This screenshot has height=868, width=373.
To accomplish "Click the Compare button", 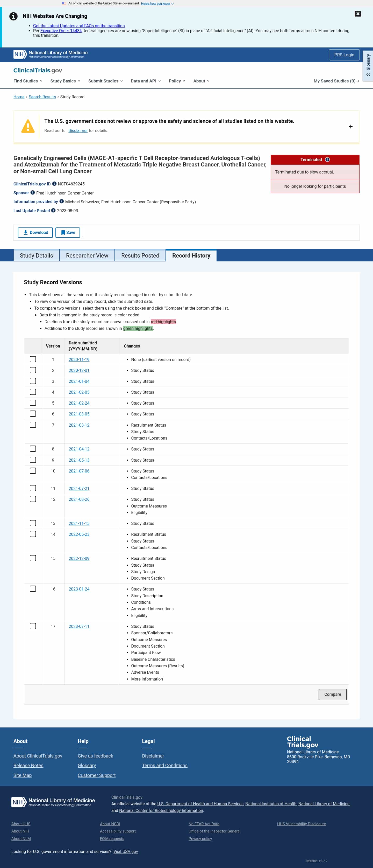I will click(333, 695).
